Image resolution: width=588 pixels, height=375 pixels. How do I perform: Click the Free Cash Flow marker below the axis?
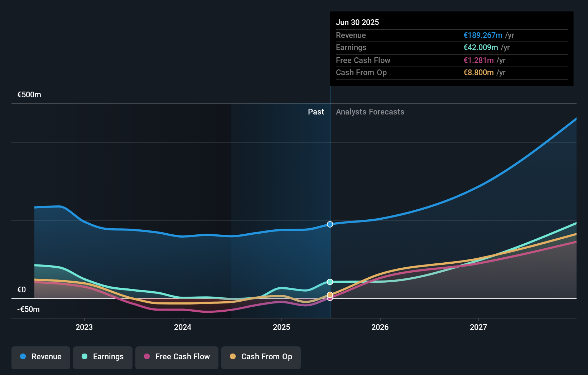tap(330, 298)
